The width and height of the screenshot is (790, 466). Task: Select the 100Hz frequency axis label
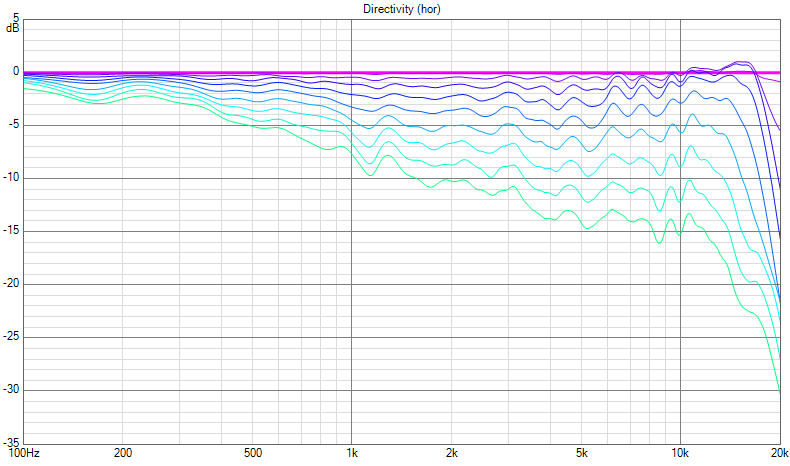pyautogui.click(x=22, y=453)
